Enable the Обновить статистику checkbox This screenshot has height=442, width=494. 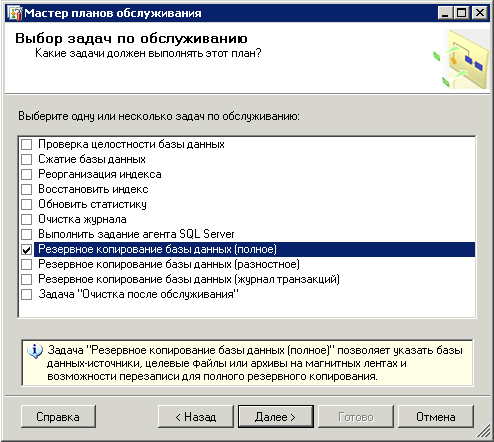click(x=26, y=204)
